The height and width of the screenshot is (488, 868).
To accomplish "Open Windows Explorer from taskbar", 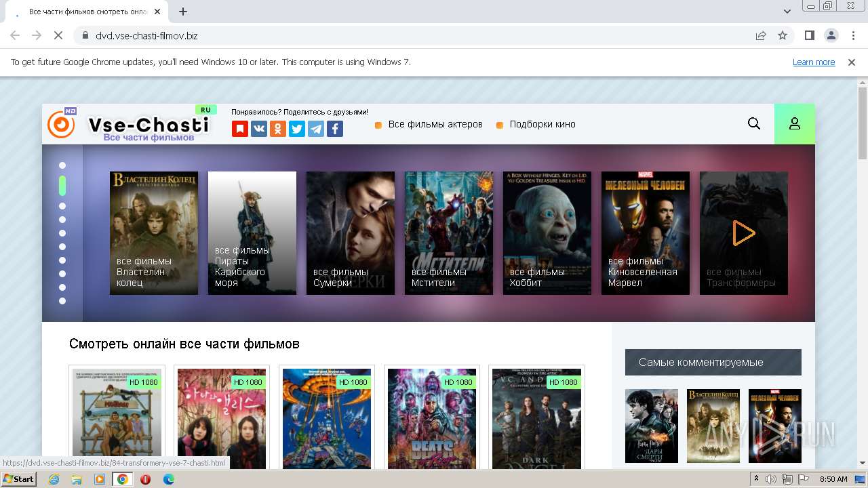I will (x=77, y=479).
